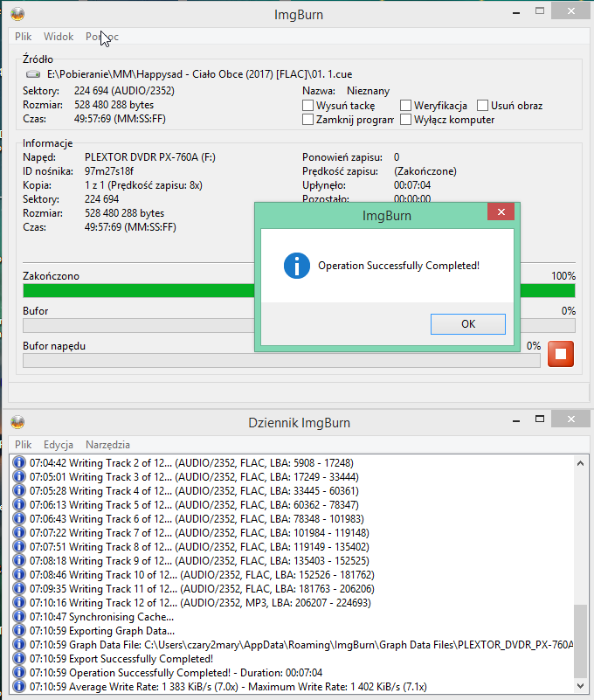Minimize the Dziennik ImgBurn log window
The height and width of the screenshot is (700, 594).
tap(516, 419)
